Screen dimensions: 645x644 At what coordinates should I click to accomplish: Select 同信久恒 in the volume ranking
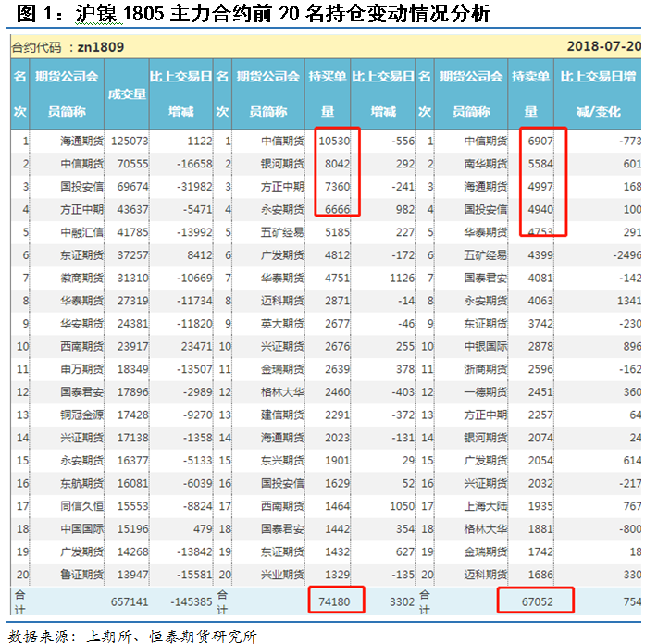tap(81, 506)
